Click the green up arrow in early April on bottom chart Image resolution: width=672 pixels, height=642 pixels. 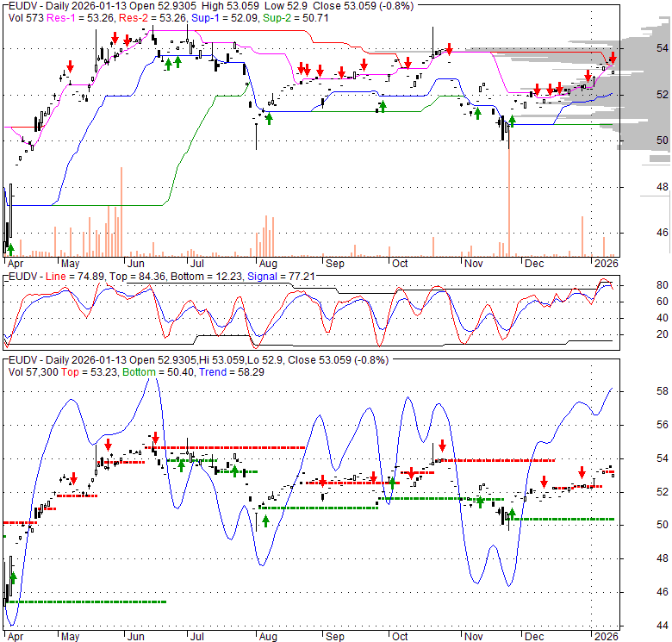14,577
